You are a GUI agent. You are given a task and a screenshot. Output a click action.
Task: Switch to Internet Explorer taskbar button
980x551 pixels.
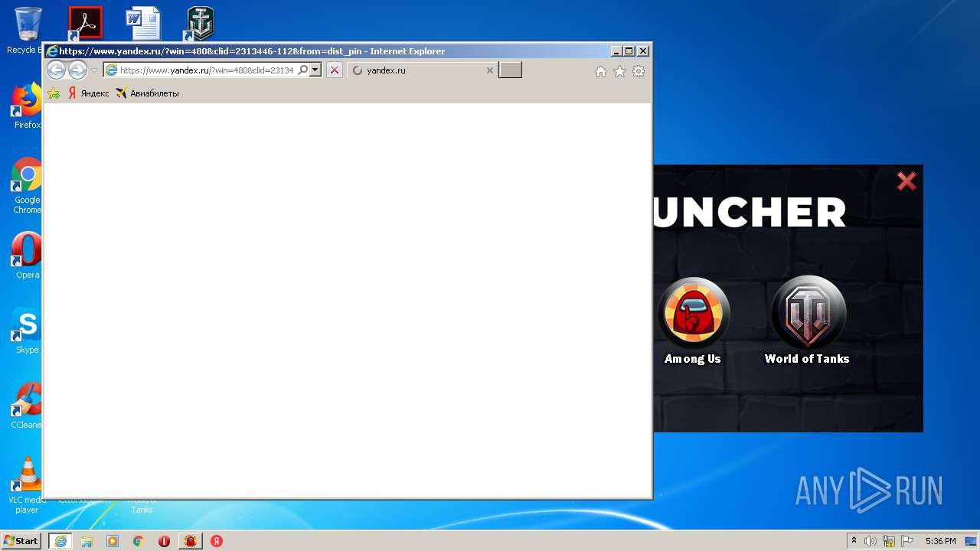[x=60, y=541]
